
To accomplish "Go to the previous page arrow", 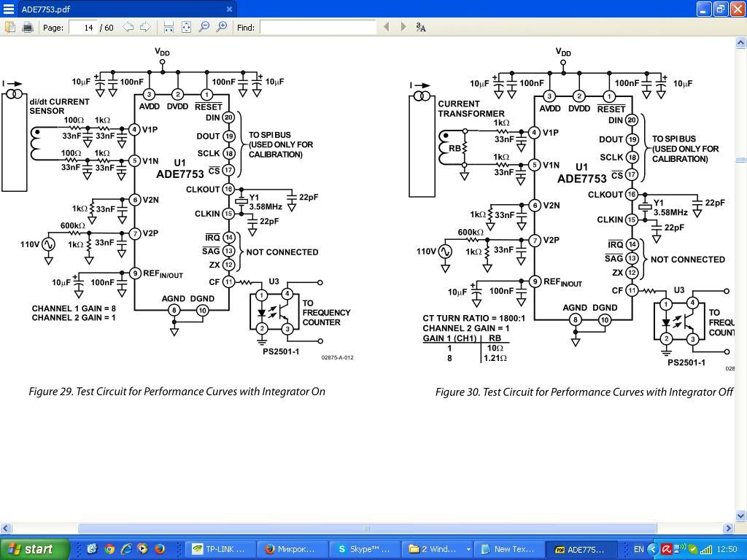I will pos(128,27).
